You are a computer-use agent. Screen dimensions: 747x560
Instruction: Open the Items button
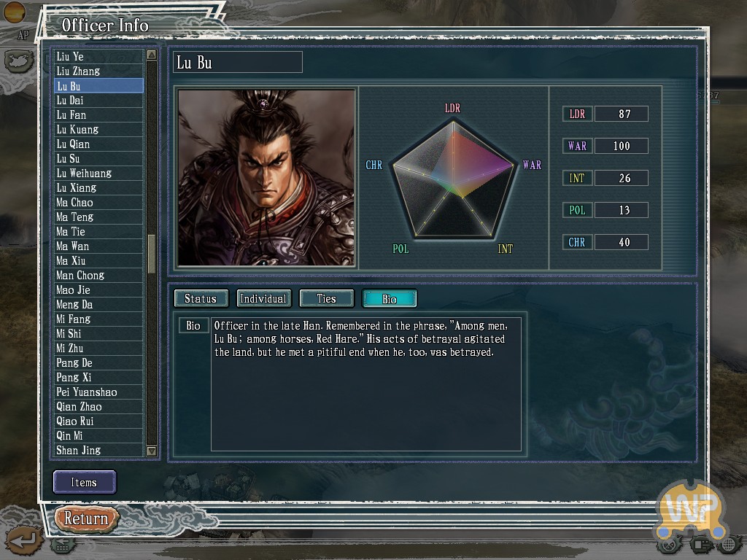pyautogui.click(x=85, y=483)
